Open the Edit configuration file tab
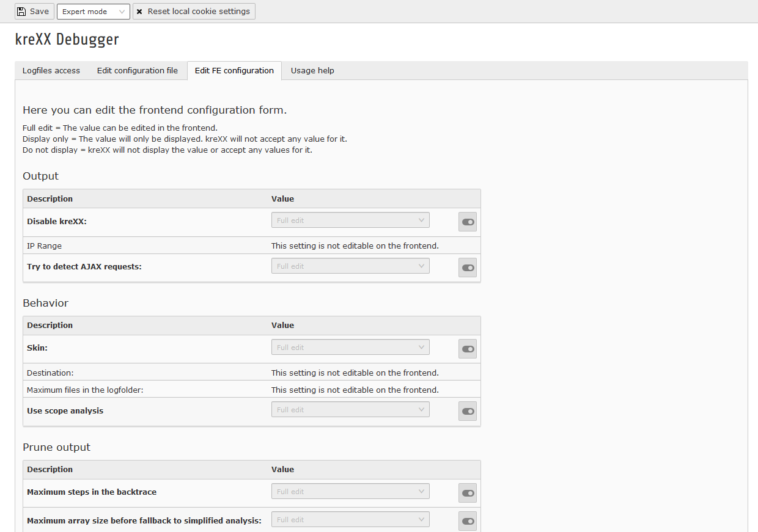 pyautogui.click(x=138, y=71)
